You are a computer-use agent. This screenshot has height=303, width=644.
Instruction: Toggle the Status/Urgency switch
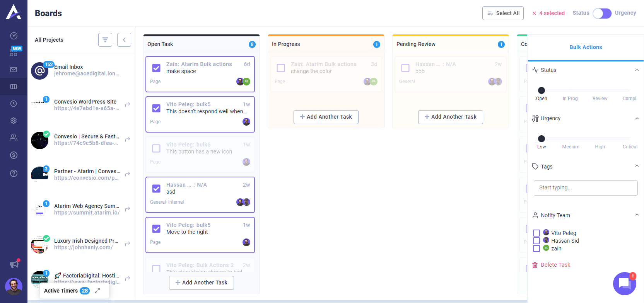[x=602, y=14]
